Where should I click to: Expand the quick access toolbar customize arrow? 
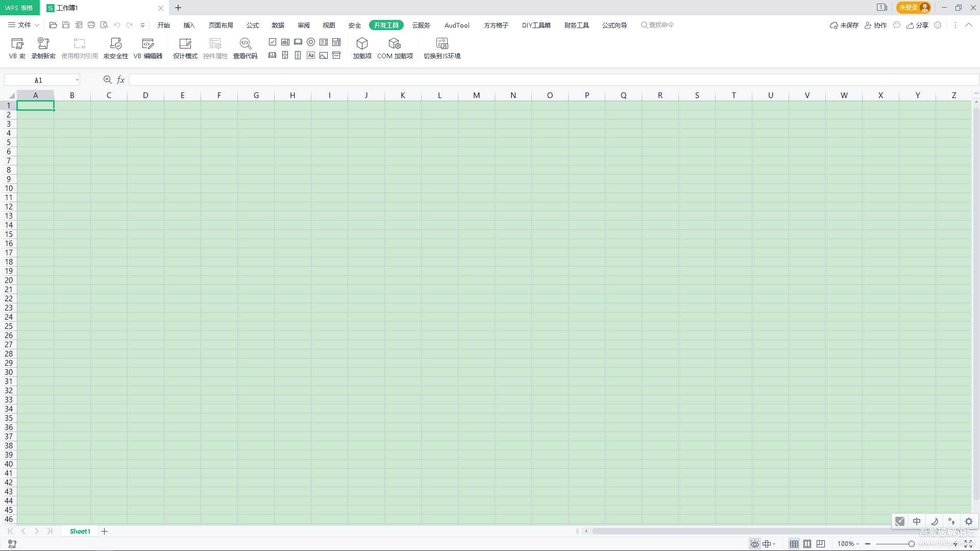(x=142, y=25)
